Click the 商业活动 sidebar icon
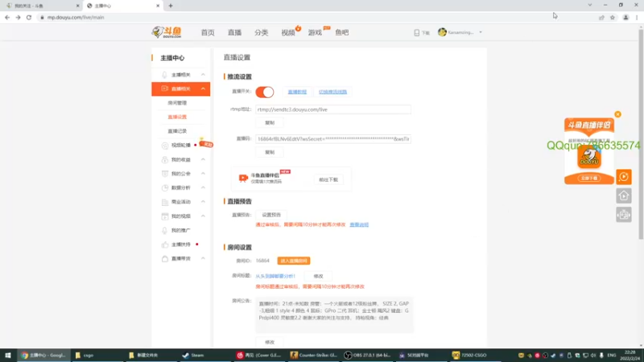The height and width of the screenshot is (362, 644). (x=165, y=202)
